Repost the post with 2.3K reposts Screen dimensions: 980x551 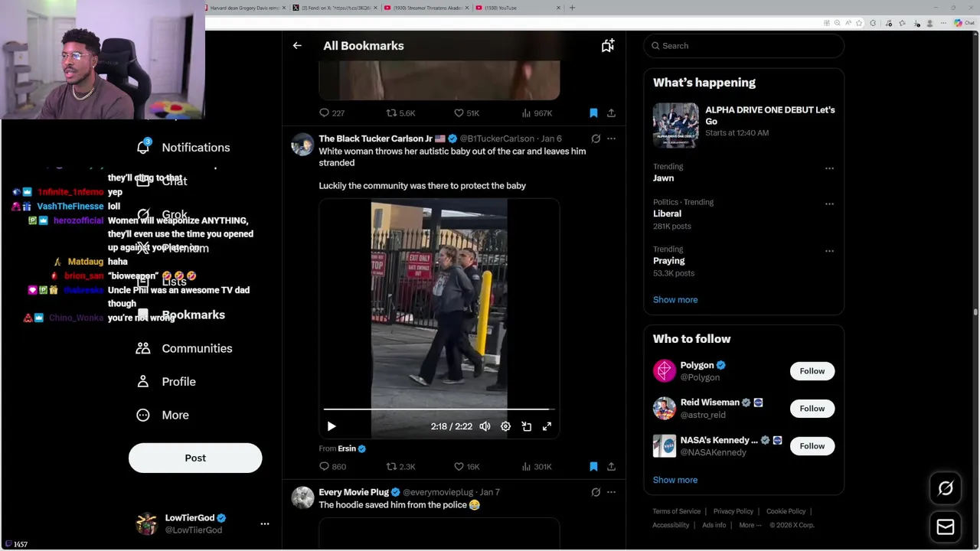click(x=400, y=466)
